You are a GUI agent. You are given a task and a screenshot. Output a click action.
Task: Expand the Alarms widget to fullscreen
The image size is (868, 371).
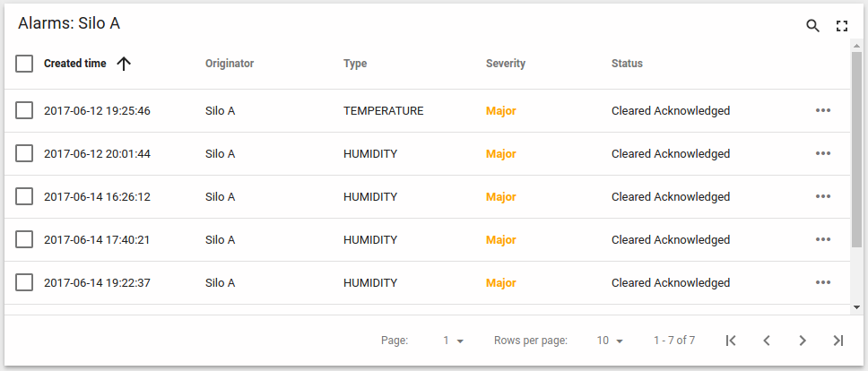tap(841, 26)
